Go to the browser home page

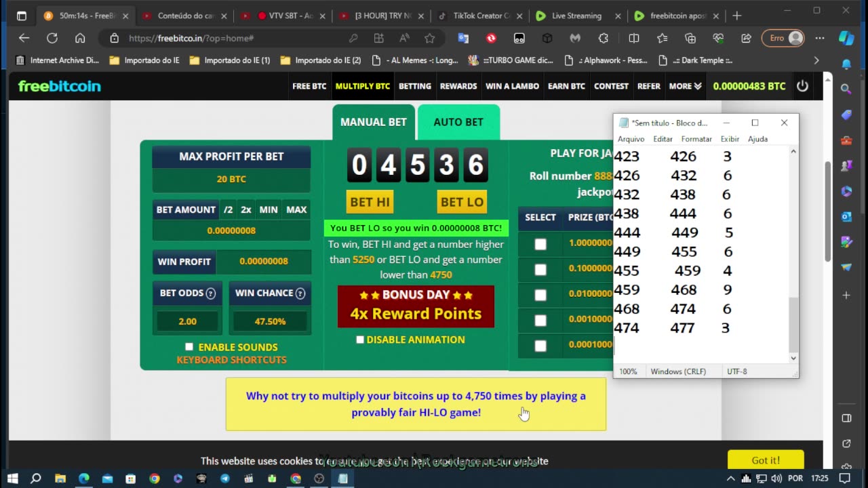(x=80, y=39)
